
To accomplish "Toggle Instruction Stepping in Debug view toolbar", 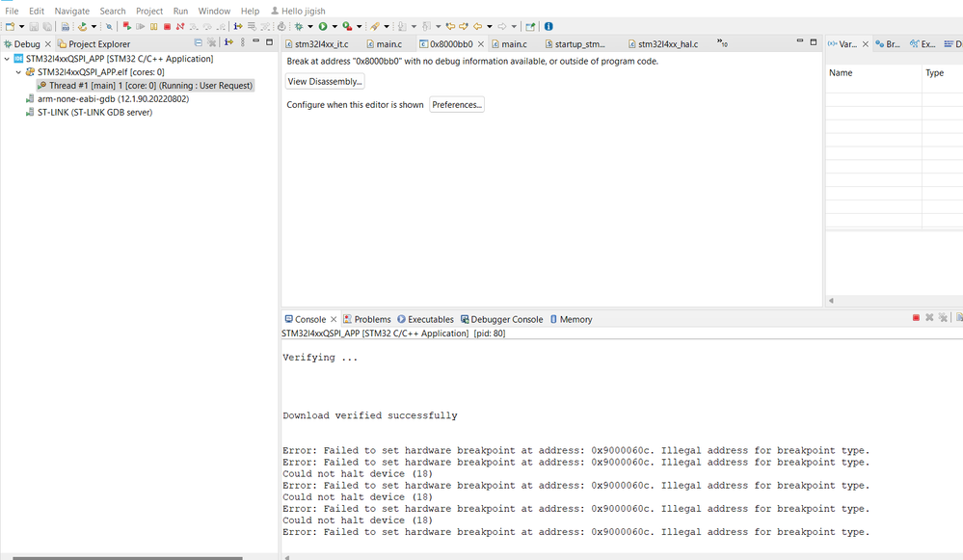I will [228, 42].
